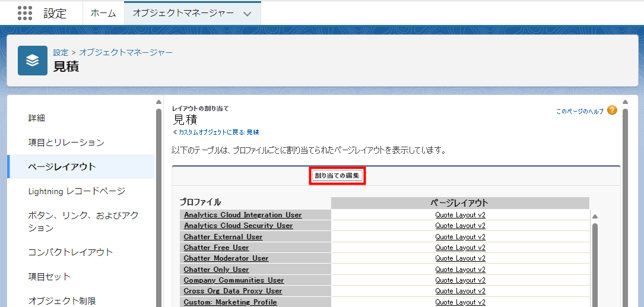
Task: Click Analytics Cloud Integration User profile
Action: [243, 215]
